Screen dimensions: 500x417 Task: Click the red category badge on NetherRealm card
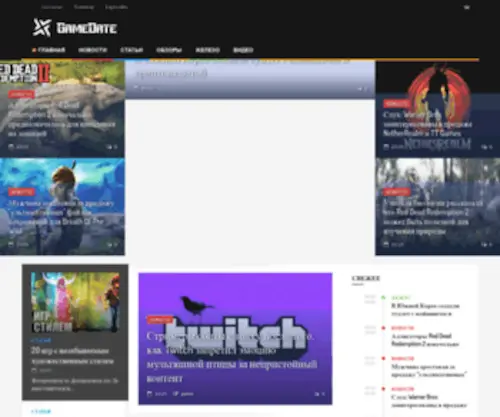[396, 104]
